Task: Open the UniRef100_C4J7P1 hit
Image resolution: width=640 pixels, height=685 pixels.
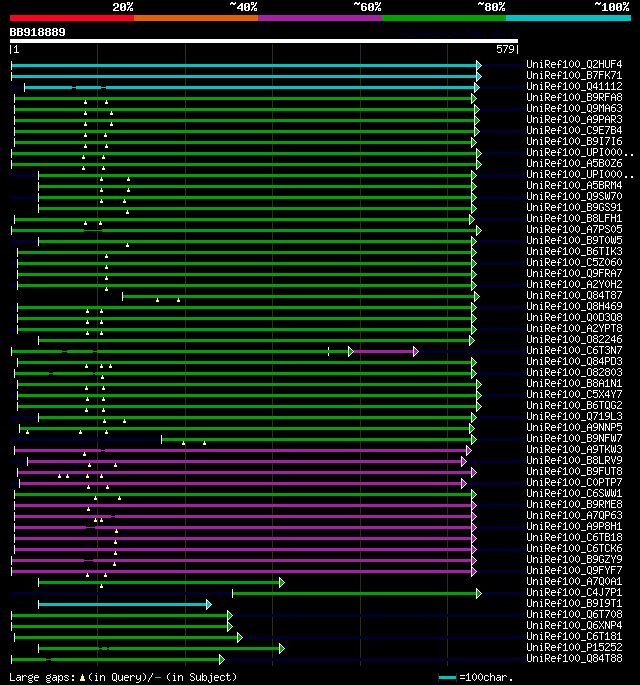Action: 574,592
